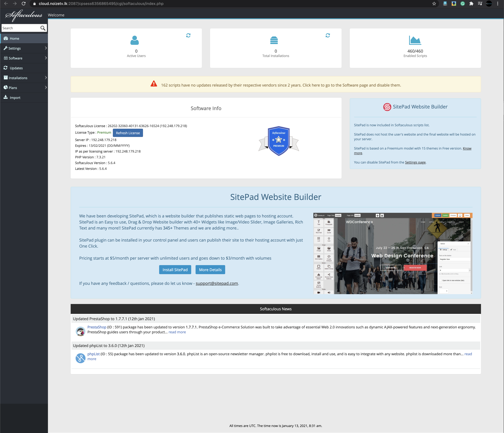Bookmark this page with star icon
This screenshot has width=504, height=433.
[434, 4]
